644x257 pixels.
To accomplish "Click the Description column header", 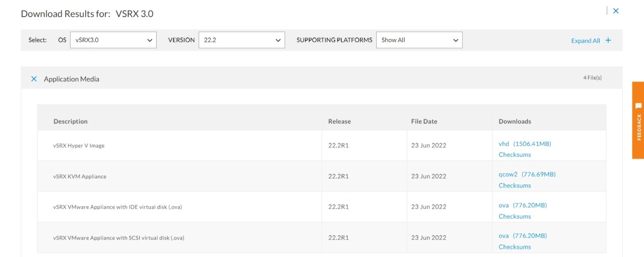I will 70,121.
